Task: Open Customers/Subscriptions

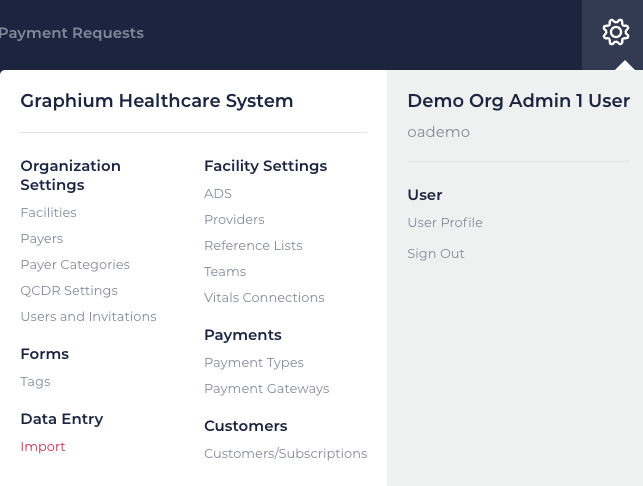Action: (x=285, y=453)
